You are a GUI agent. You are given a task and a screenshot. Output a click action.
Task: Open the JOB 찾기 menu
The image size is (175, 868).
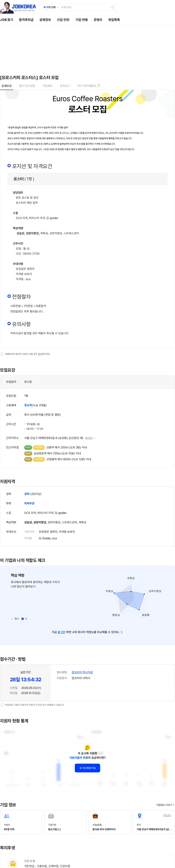point(6,20)
